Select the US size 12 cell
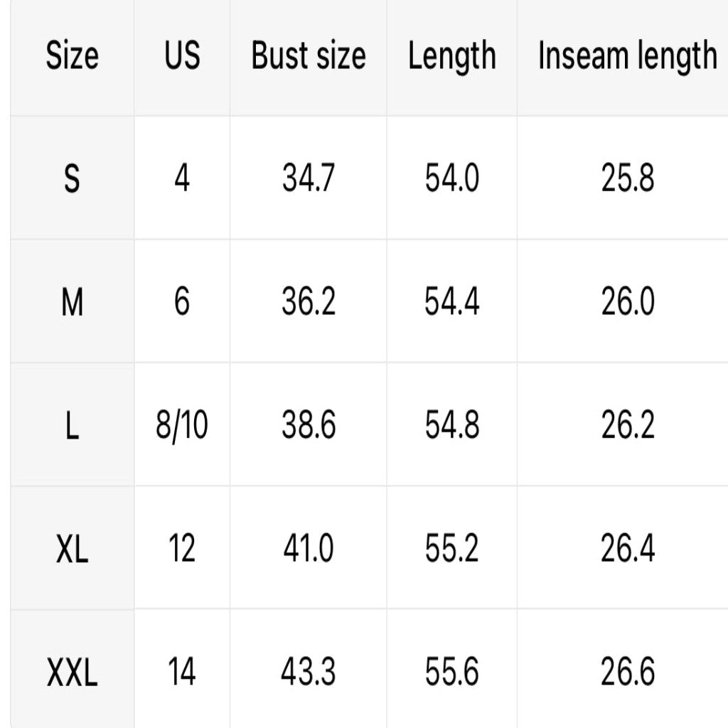 click(x=182, y=549)
